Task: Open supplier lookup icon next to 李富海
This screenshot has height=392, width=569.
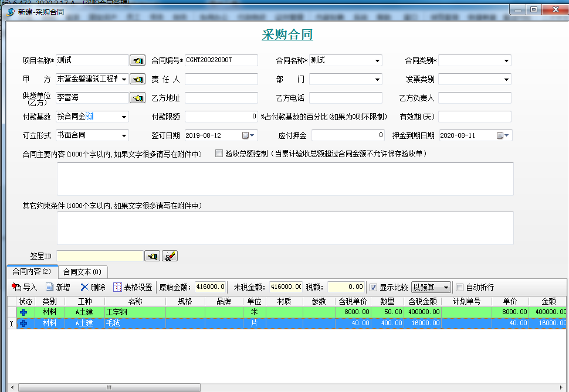Action: click(137, 98)
